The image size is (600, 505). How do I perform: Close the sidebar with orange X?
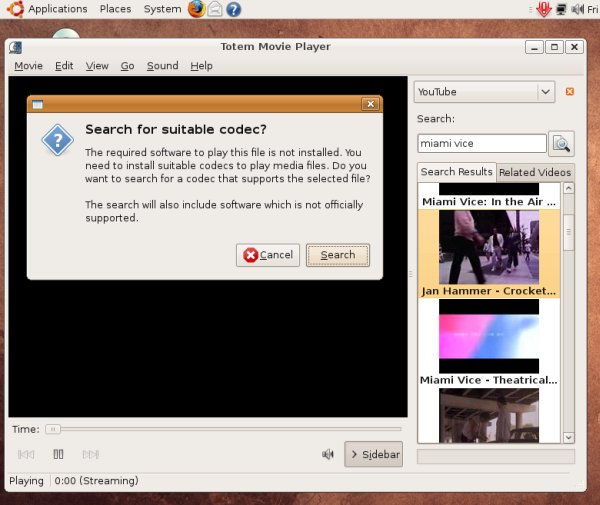point(570,91)
